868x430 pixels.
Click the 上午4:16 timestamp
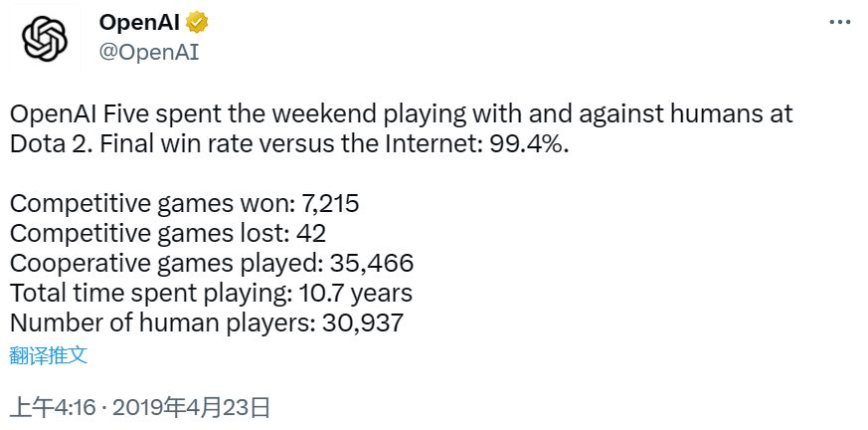click(x=53, y=406)
